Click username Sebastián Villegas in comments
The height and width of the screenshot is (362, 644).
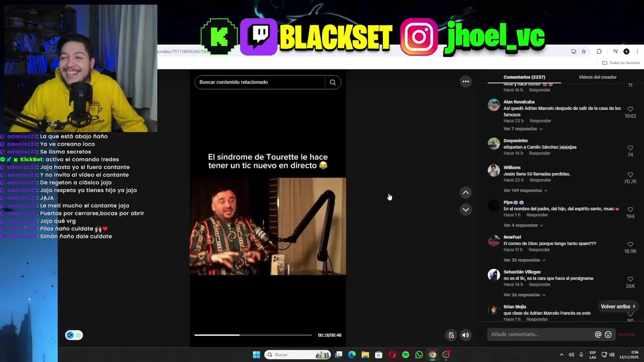tap(522, 272)
